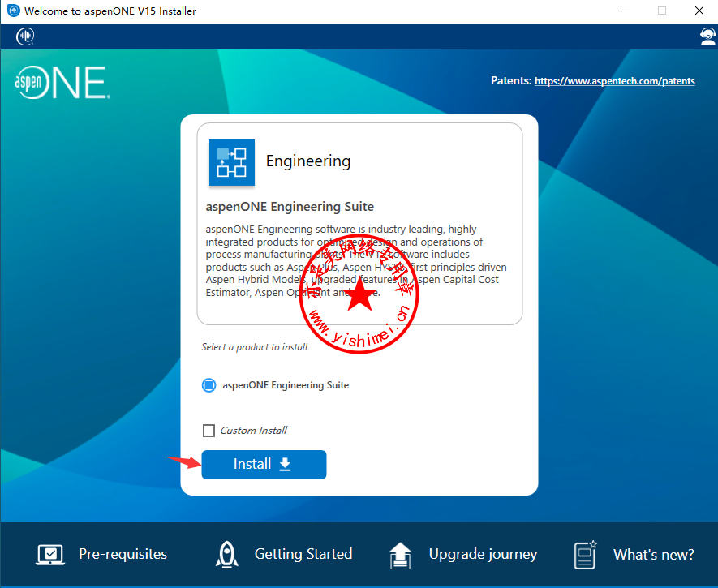Click the Getting Started rocket icon
The width and height of the screenshot is (718, 588).
pyautogui.click(x=226, y=555)
